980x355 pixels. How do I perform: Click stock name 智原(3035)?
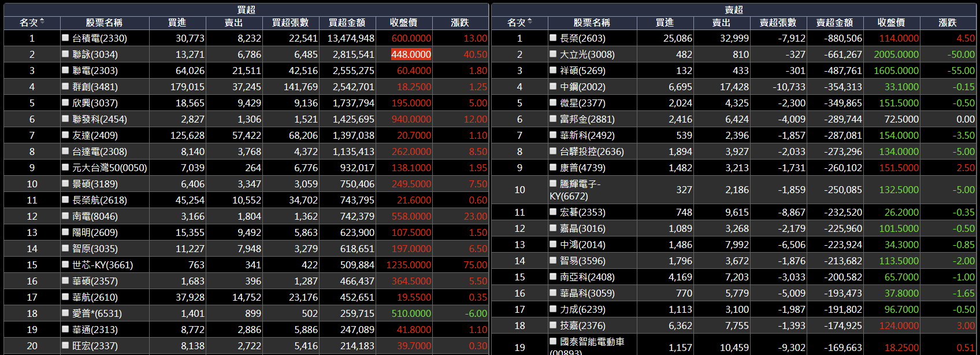point(95,249)
